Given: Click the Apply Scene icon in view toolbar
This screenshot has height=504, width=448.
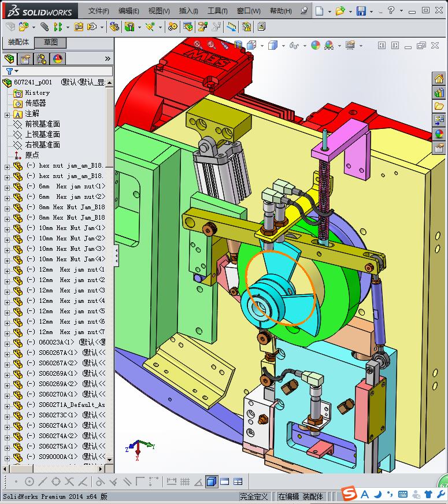Looking at the screenshot, I should pos(329,45).
